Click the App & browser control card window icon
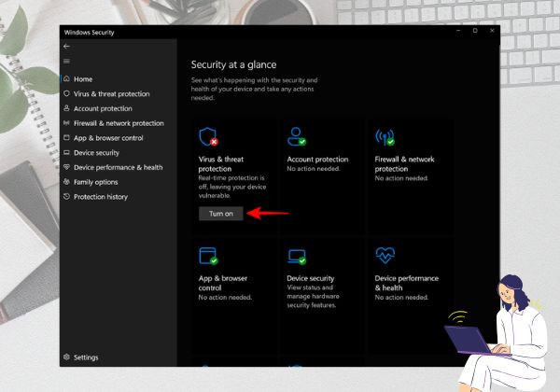Viewport: 560px width, 392px height. [x=208, y=256]
